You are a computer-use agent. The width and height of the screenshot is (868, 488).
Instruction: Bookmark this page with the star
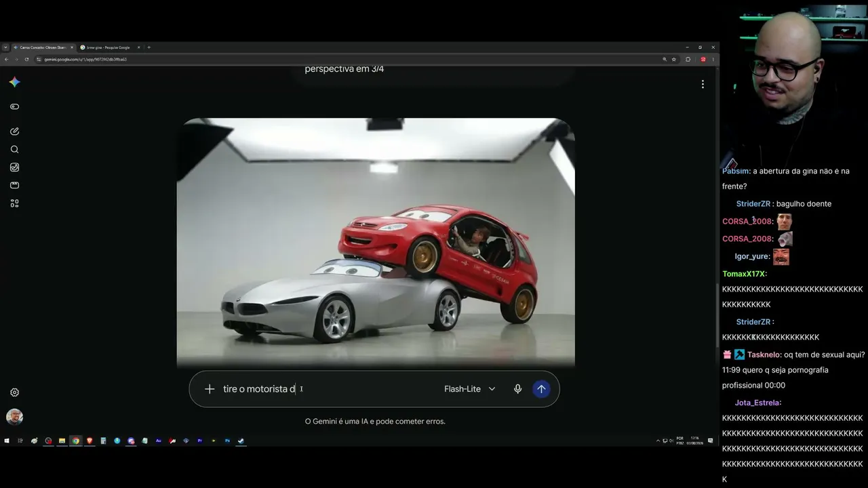pos(674,60)
